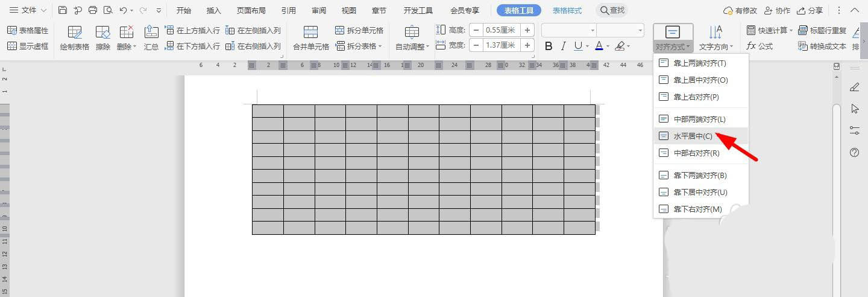The height and width of the screenshot is (297, 868).
Task: Switch to the 页面布局 ribbon tab
Action: tap(251, 10)
